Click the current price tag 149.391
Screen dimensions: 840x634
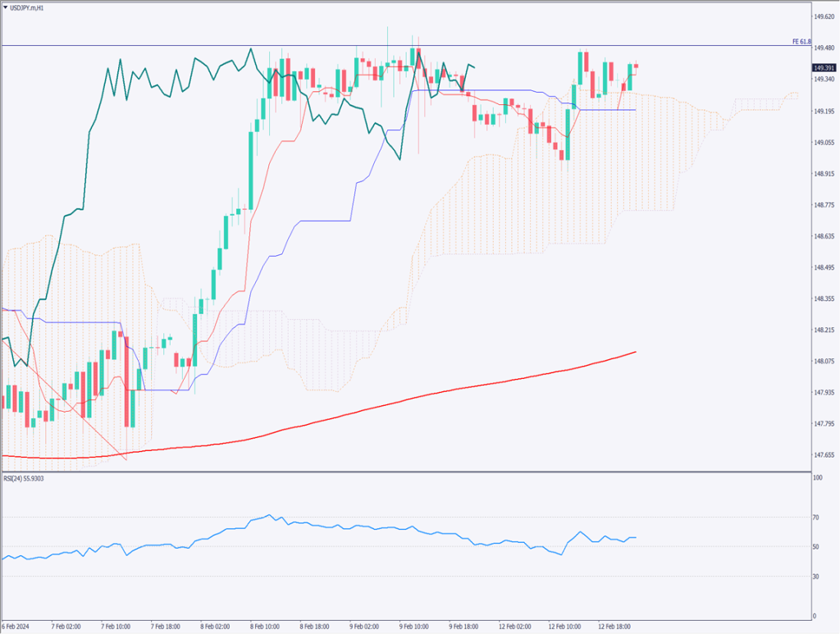click(824, 68)
